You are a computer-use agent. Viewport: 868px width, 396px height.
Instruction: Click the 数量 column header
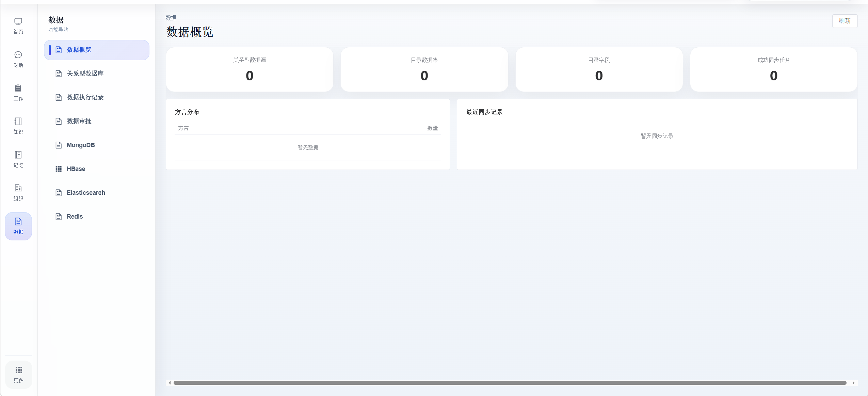pyautogui.click(x=432, y=128)
